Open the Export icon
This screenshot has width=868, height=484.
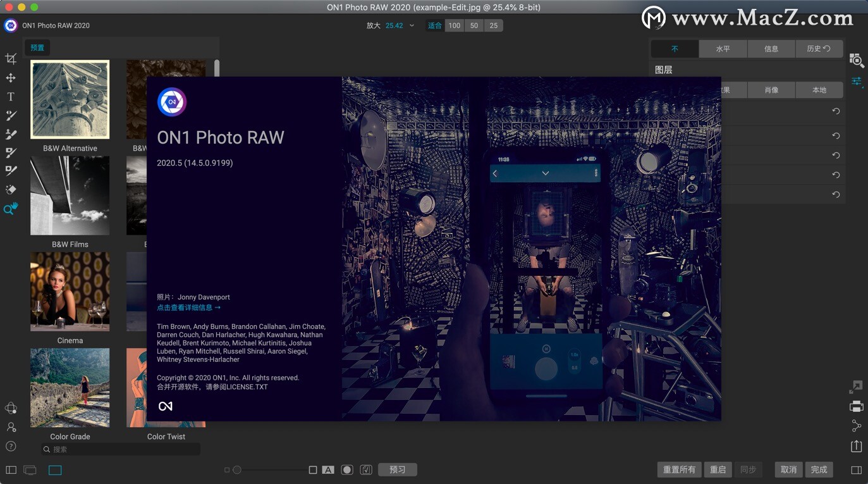click(x=856, y=446)
